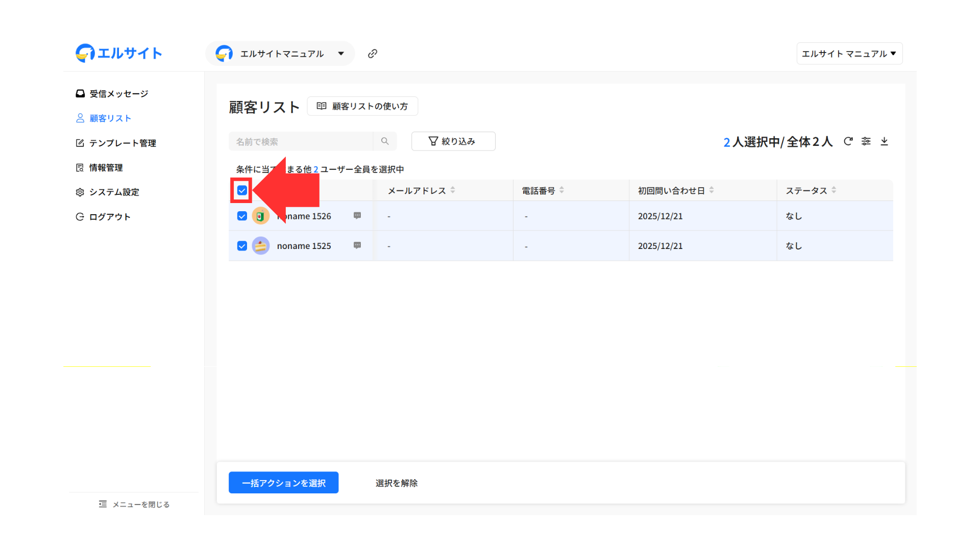Click 選択を解除 to clear selection
Screen dimensions: 980x551
pyautogui.click(x=397, y=483)
